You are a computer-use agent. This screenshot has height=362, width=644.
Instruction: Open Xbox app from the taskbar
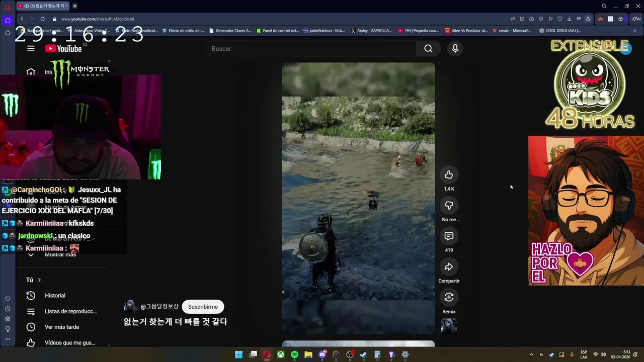[x=280, y=354]
